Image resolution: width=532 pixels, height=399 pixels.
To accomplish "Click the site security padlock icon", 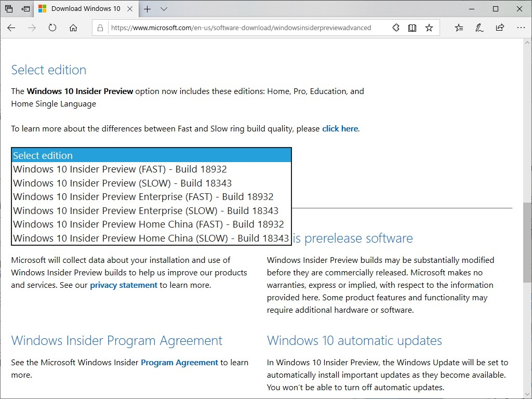I will click(100, 28).
